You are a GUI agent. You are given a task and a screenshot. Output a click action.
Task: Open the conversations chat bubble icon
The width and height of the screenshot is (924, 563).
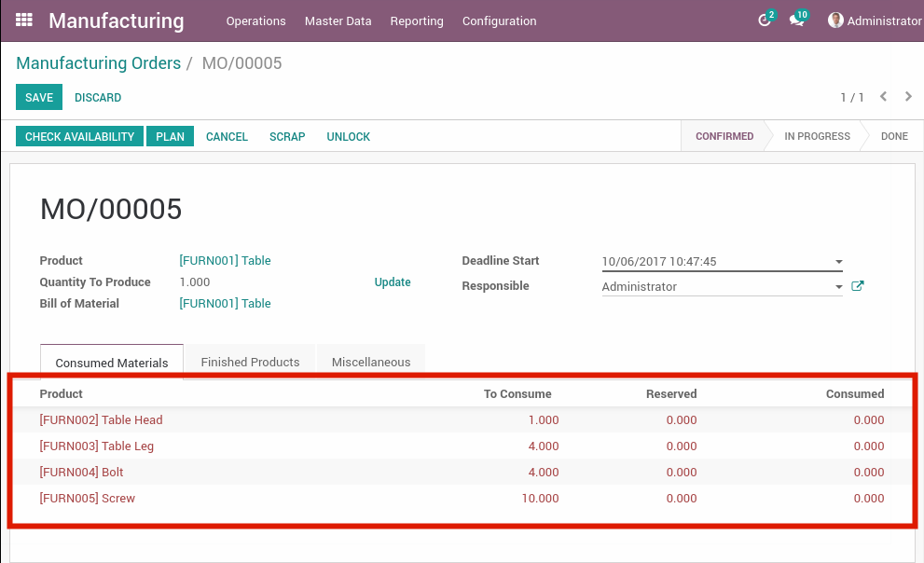click(796, 21)
